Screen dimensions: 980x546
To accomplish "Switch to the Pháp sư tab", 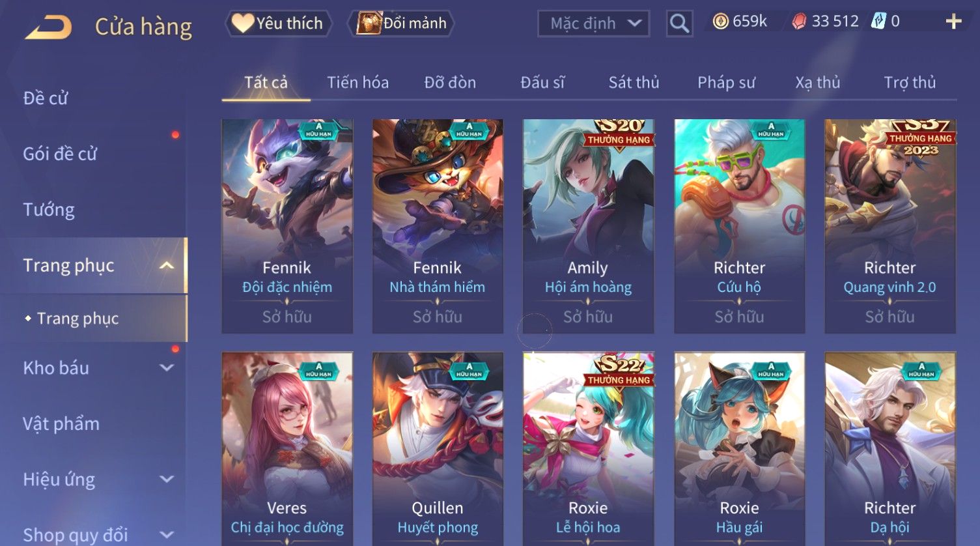I will click(726, 83).
